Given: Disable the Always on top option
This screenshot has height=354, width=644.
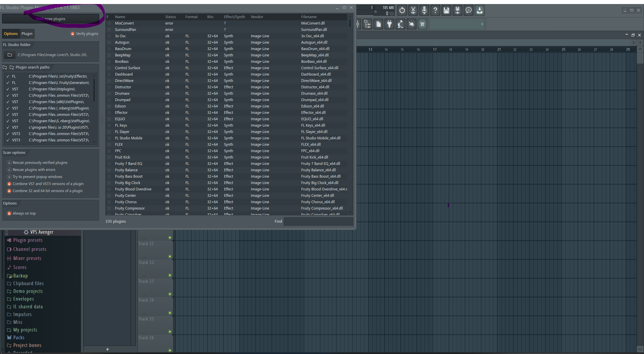Looking at the screenshot, I should click(9, 213).
